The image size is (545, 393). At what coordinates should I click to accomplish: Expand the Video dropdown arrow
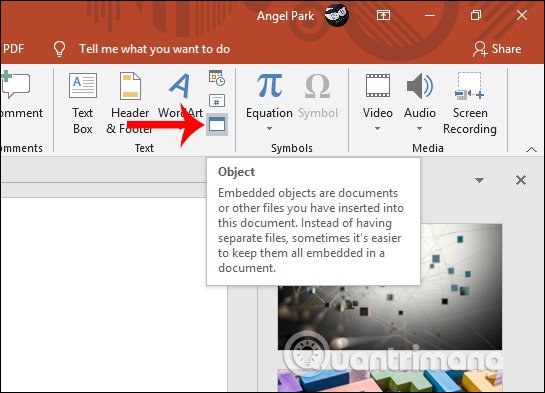[x=377, y=128]
